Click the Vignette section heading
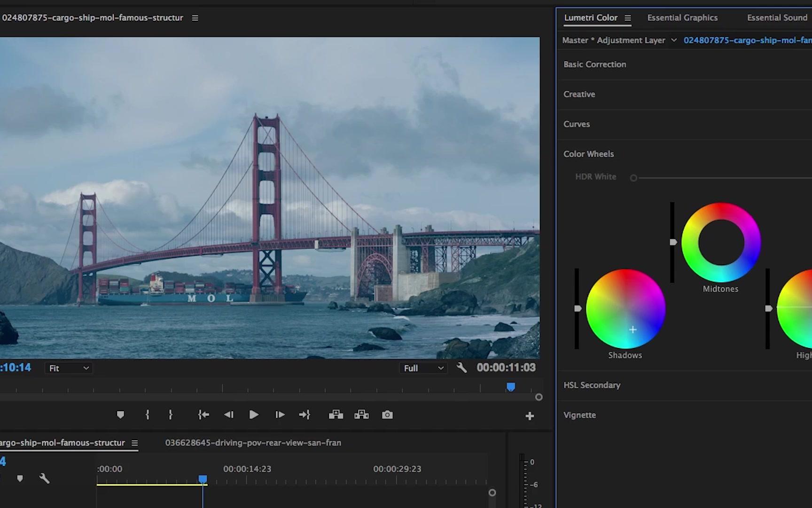This screenshot has height=508, width=812. (579, 415)
